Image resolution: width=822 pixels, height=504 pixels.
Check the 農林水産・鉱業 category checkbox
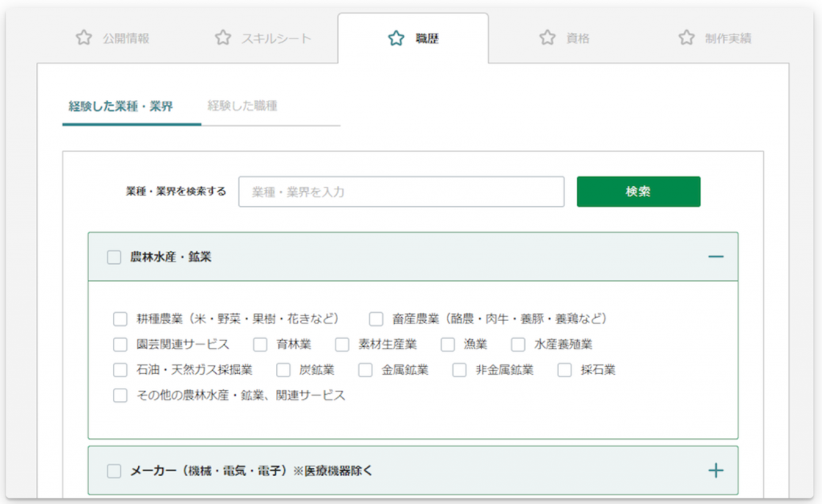[x=114, y=258]
